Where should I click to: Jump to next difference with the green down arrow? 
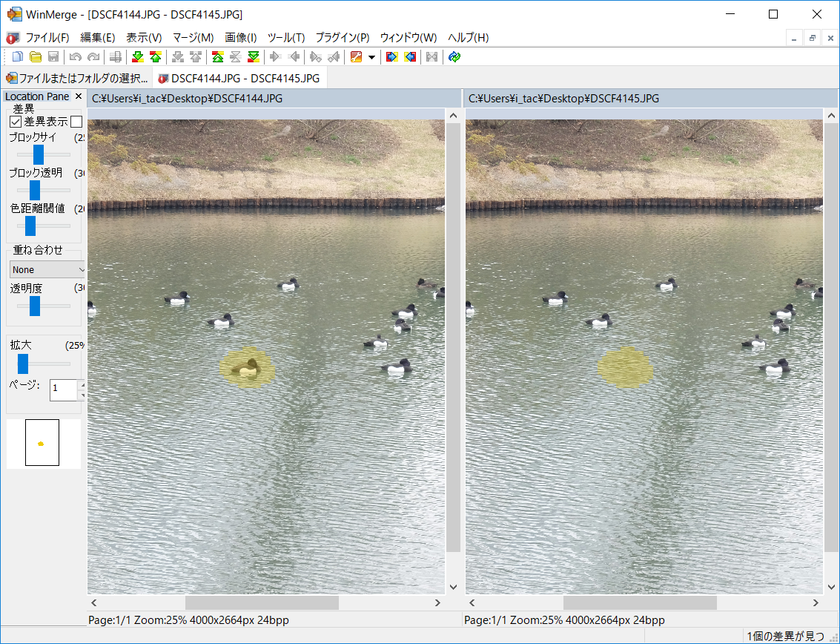click(138, 57)
